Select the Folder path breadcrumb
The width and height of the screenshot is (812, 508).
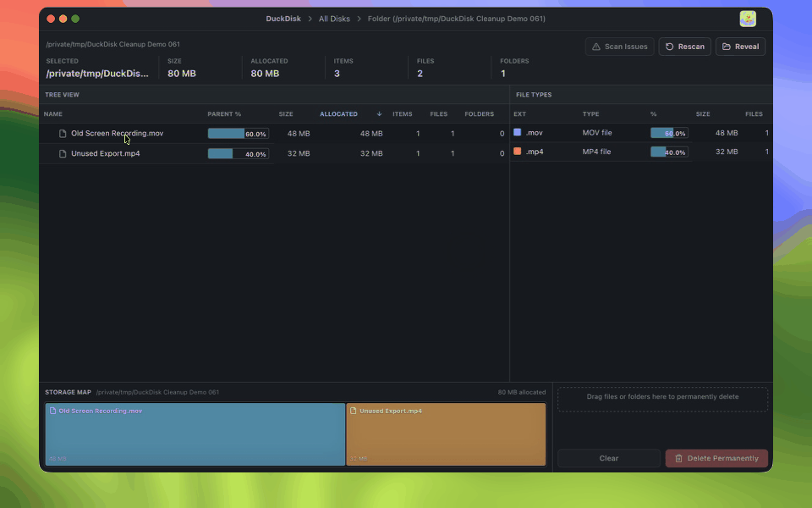pyautogui.click(x=456, y=19)
